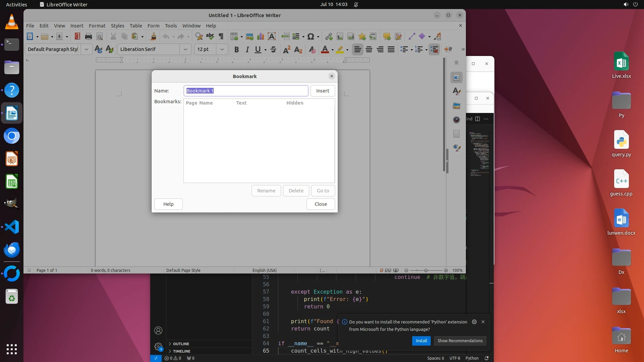644x362 pixels.
Task: Click Close button in Bookmark dialog
Action: [320, 204]
